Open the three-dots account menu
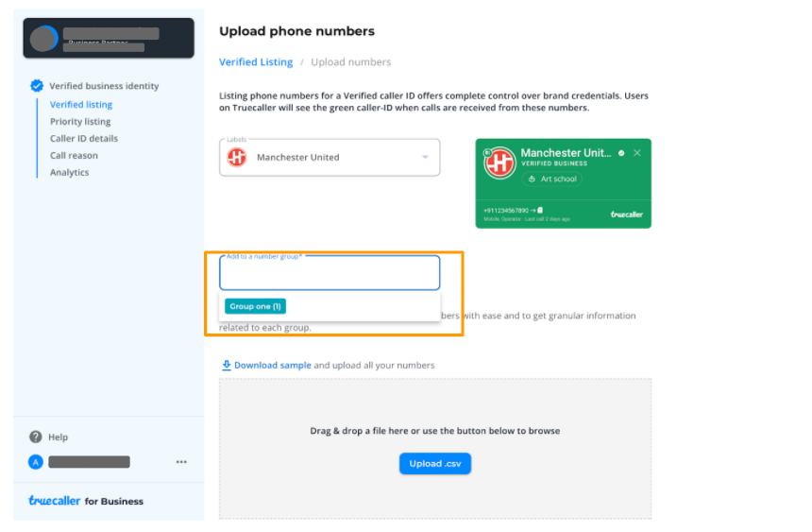 point(181,461)
